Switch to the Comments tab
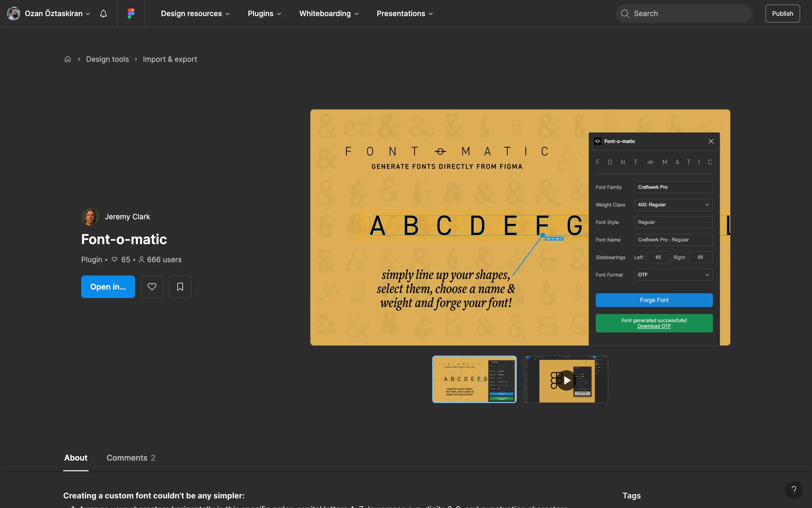 [x=131, y=457]
